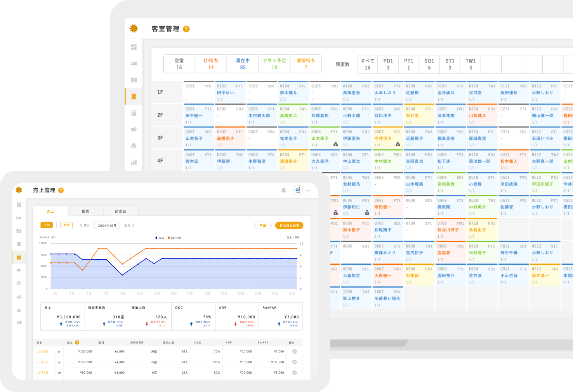This screenshot has width=573, height=392.
Task: Open the 前受金 tab
Action: click(x=120, y=212)
